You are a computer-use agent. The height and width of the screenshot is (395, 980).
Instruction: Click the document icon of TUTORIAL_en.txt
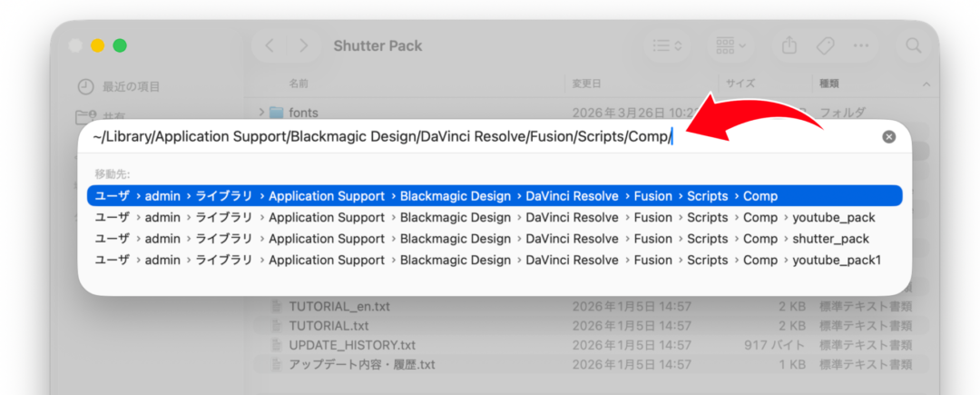276,307
